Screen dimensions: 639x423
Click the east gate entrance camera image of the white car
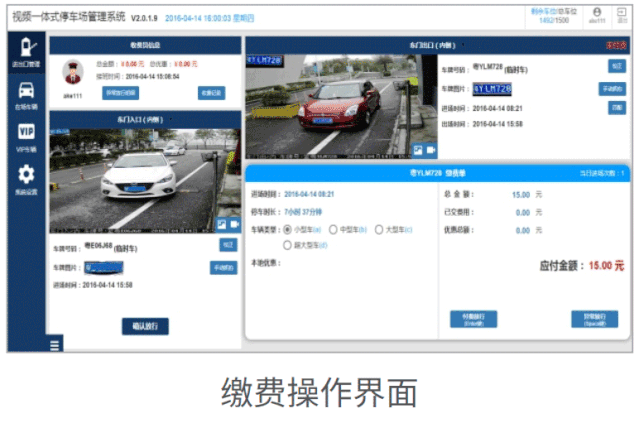click(x=145, y=181)
